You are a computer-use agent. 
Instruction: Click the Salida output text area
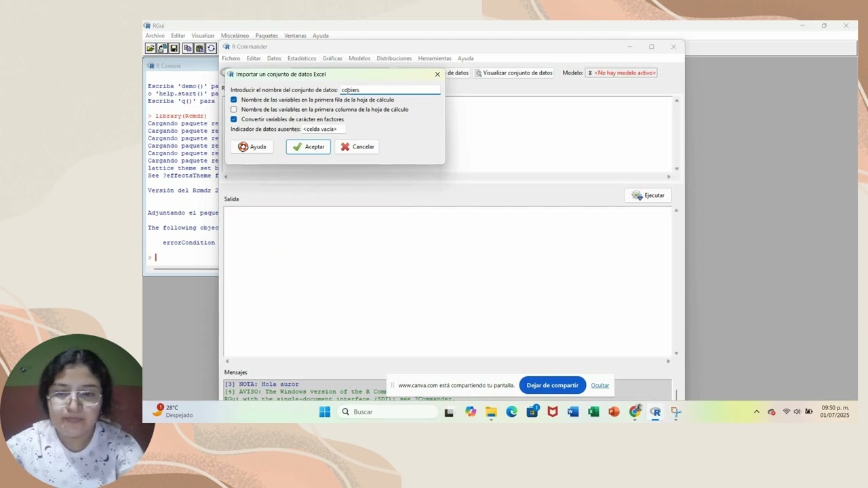(448, 281)
